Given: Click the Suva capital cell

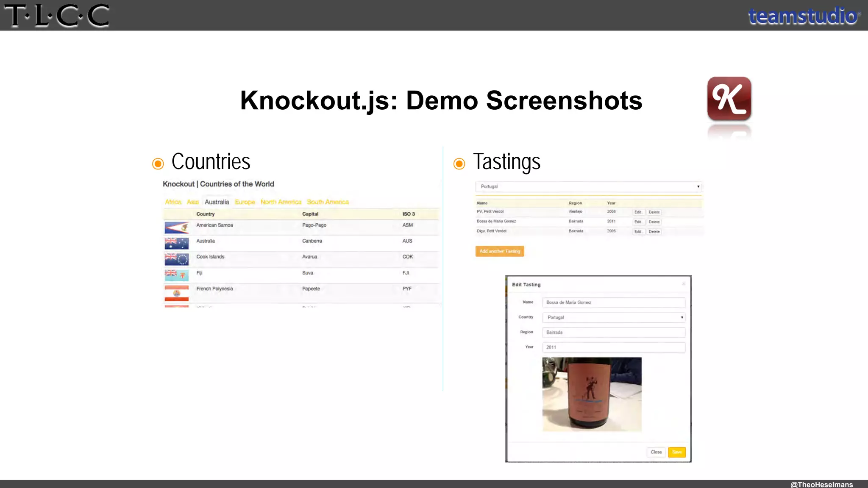Looking at the screenshot, I should tap(308, 273).
